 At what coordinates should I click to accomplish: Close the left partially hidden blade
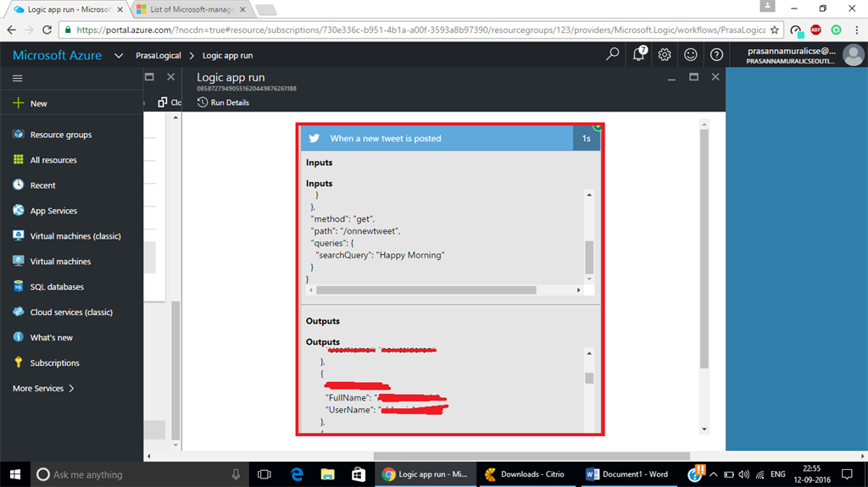(x=171, y=77)
